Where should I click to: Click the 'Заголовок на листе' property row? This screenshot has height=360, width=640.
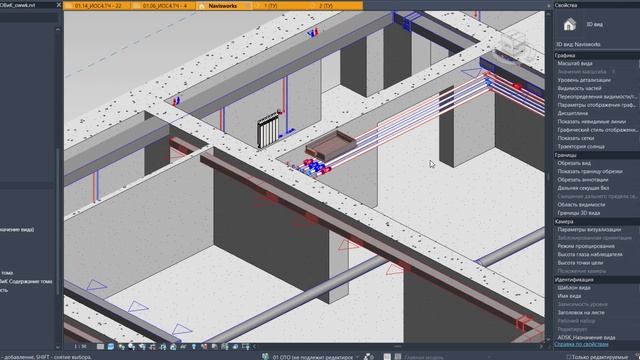click(x=597, y=313)
